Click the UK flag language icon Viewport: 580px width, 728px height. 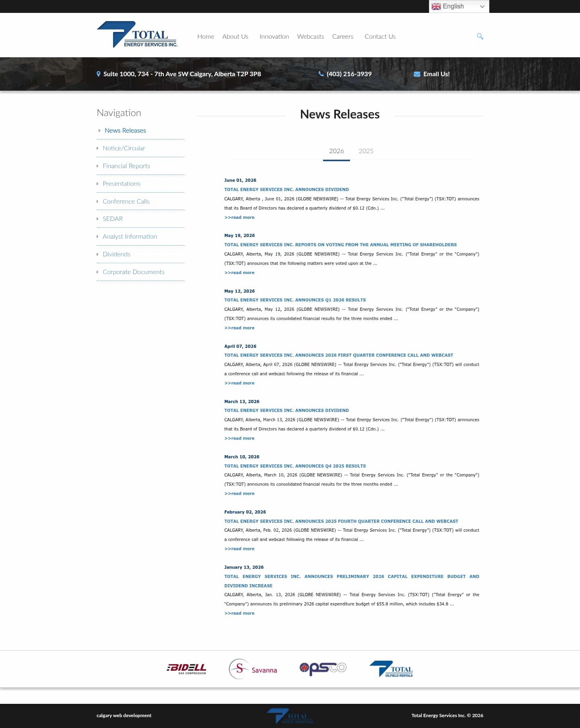[x=436, y=6]
